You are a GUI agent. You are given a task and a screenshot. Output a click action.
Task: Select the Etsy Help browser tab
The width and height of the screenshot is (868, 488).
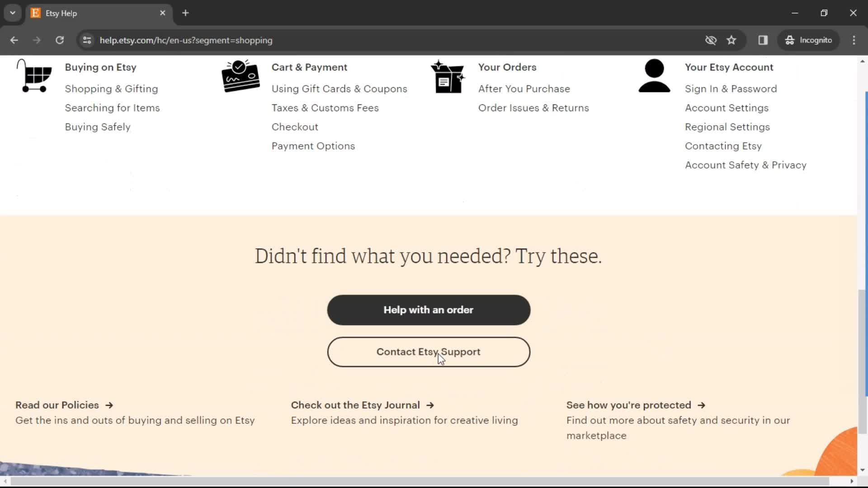[x=99, y=13]
